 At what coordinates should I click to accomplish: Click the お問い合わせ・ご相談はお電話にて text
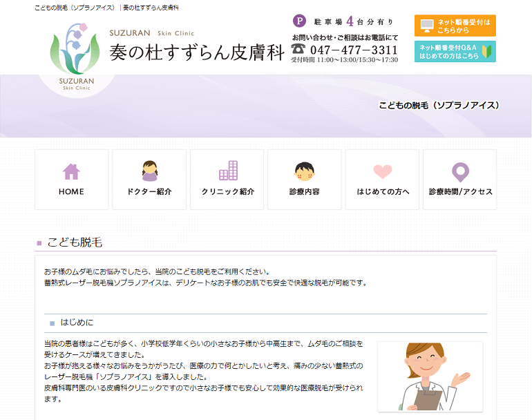coord(345,38)
